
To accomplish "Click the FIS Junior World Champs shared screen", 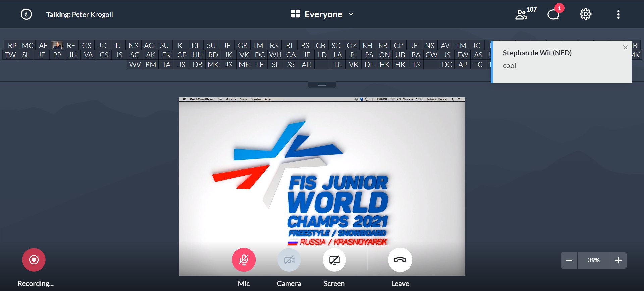I will click(x=322, y=186).
